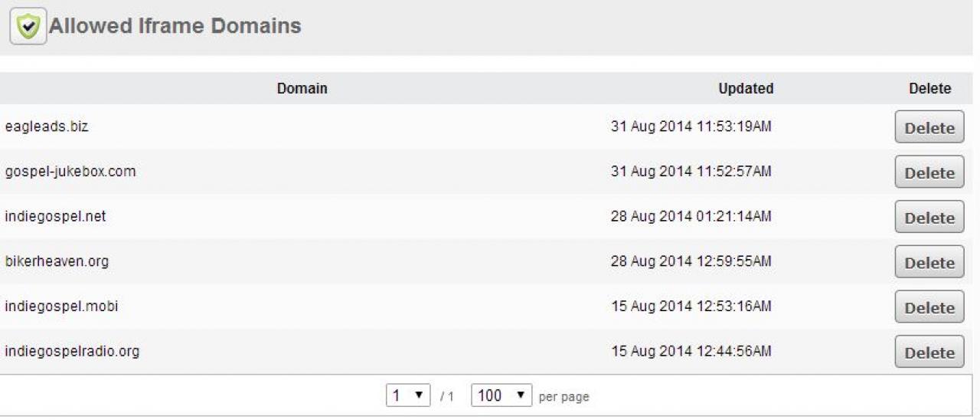The height and width of the screenshot is (420, 980).
Task: Click the indiegospel.net domain name
Action: point(55,216)
